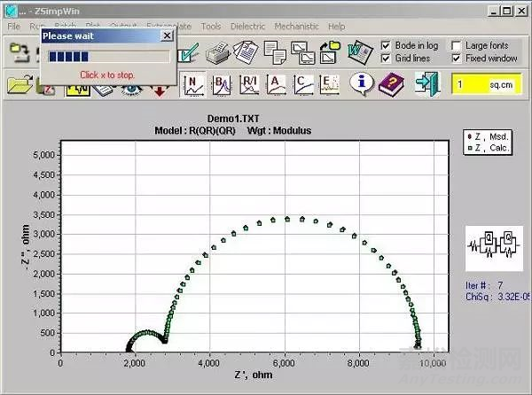Select the Bode plot icon
The width and height of the screenshot is (532, 395).
click(222, 84)
